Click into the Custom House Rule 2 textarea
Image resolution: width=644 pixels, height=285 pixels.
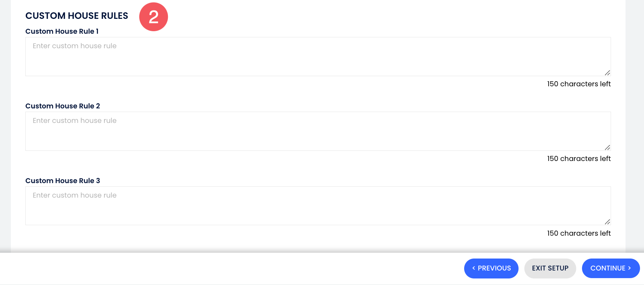pos(318,131)
